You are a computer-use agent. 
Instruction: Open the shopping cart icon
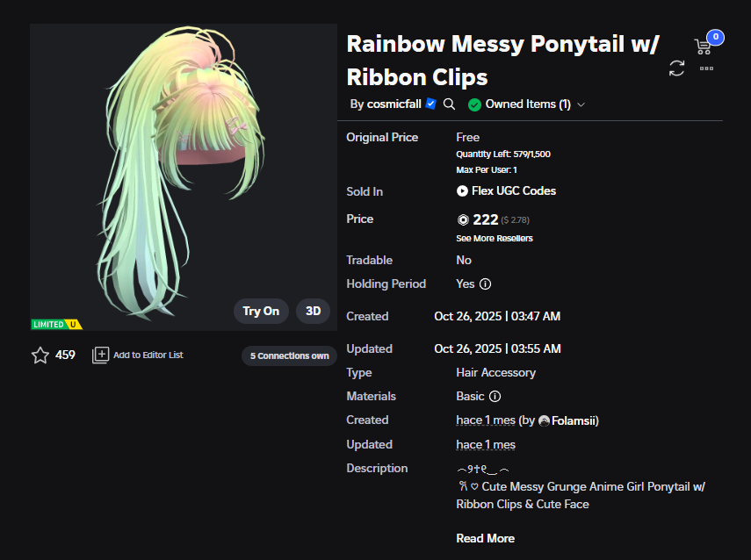[703, 47]
